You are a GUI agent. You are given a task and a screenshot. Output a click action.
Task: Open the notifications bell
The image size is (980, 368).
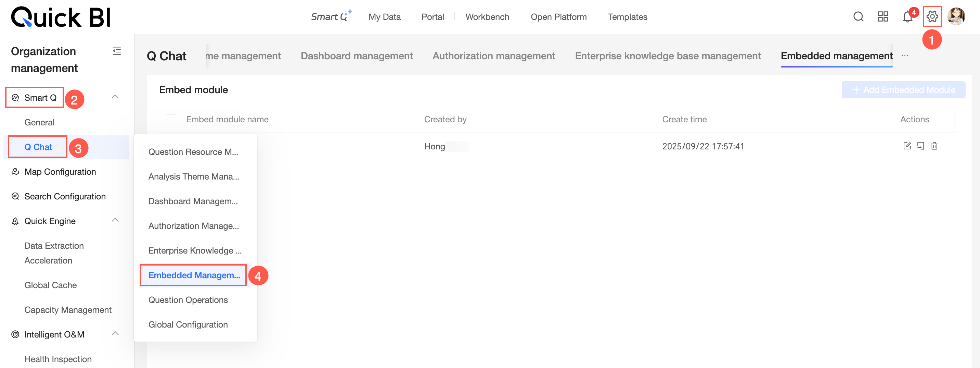907,17
